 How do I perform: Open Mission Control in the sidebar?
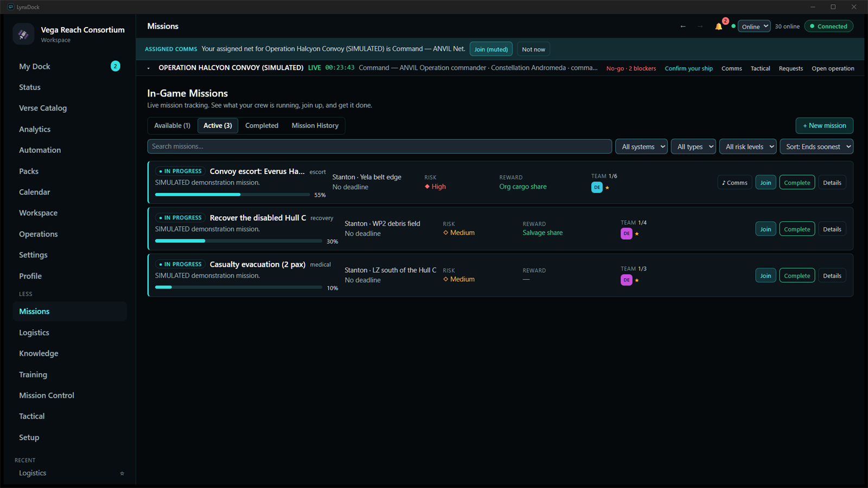tap(69, 395)
